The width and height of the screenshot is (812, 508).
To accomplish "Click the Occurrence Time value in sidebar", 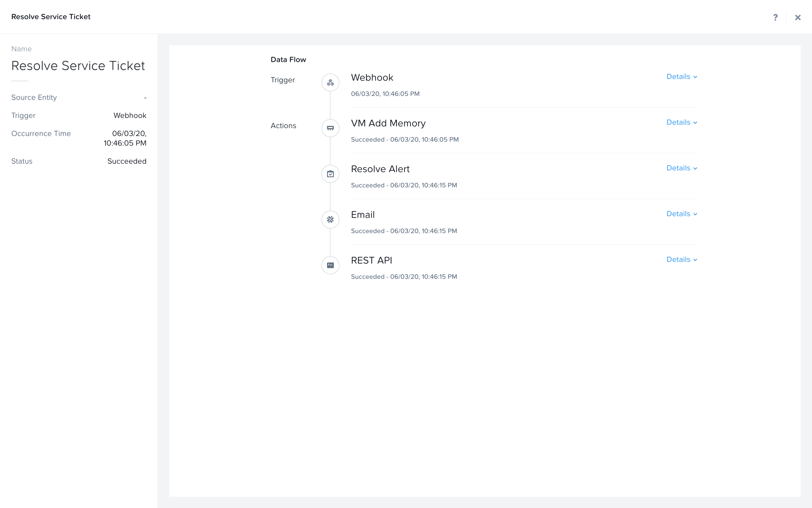I will 125,138.
